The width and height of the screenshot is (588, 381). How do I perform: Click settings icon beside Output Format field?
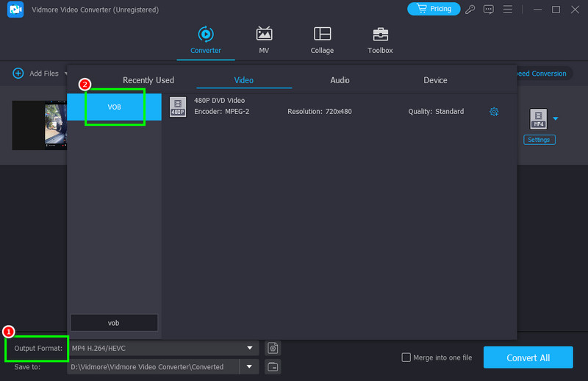(x=273, y=348)
